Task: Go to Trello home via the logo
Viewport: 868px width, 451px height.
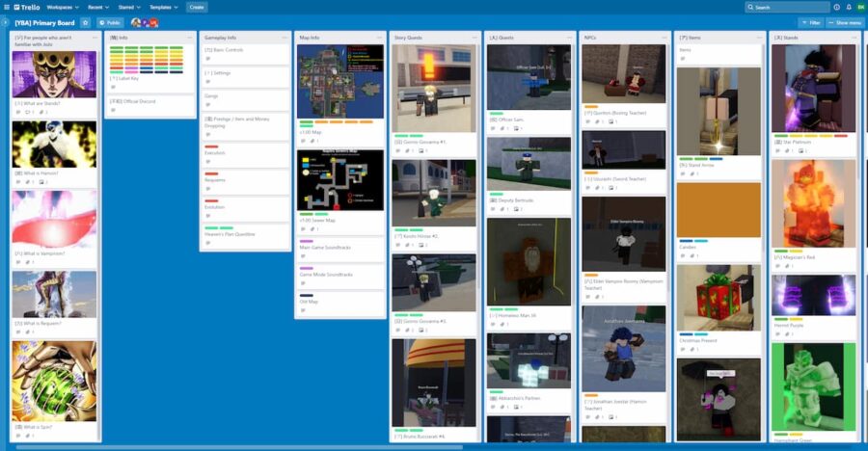Action: (27, 7)
